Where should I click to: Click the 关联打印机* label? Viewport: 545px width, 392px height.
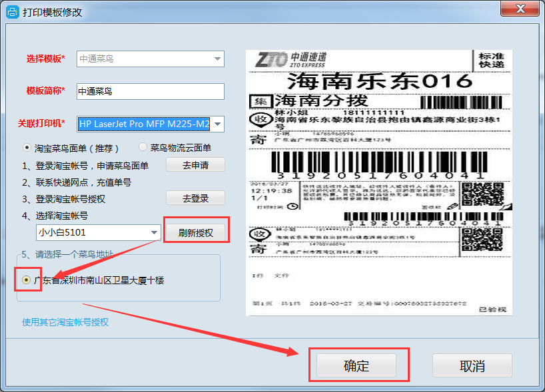[x=41, y=124]
